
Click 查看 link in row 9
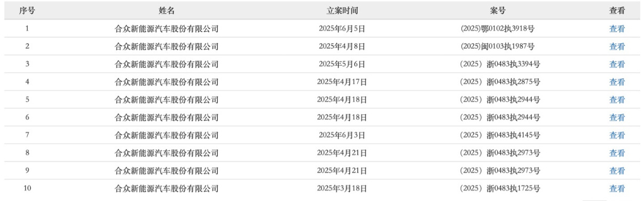617,171
